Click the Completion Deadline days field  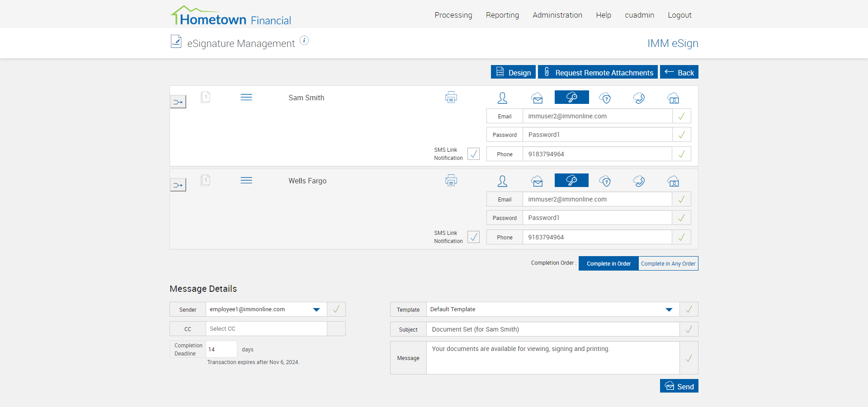(x=221, y=349)
